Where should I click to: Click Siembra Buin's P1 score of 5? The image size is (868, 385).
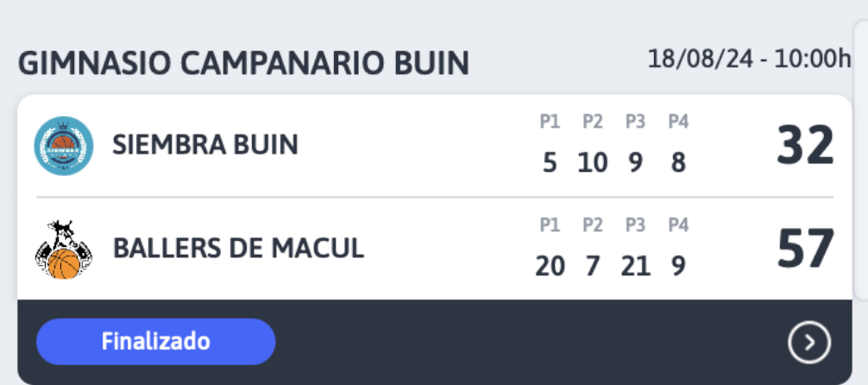point(550,163)
